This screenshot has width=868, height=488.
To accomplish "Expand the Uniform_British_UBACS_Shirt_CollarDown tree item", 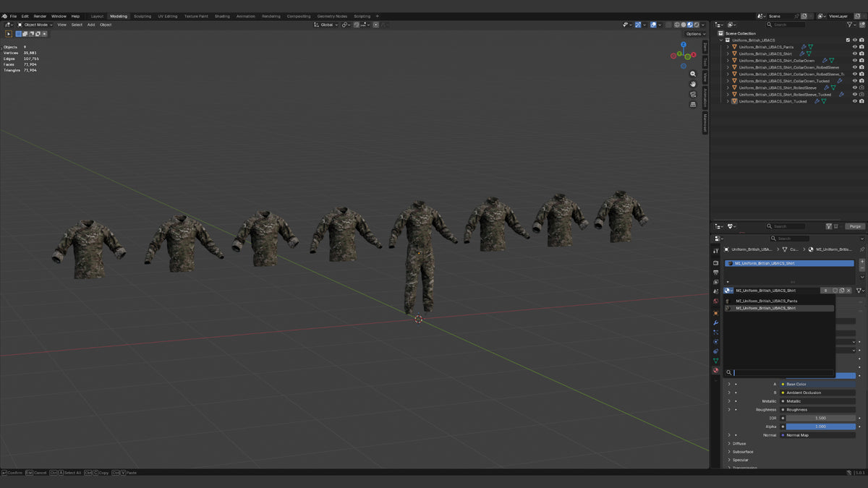I will pos(728,61).
